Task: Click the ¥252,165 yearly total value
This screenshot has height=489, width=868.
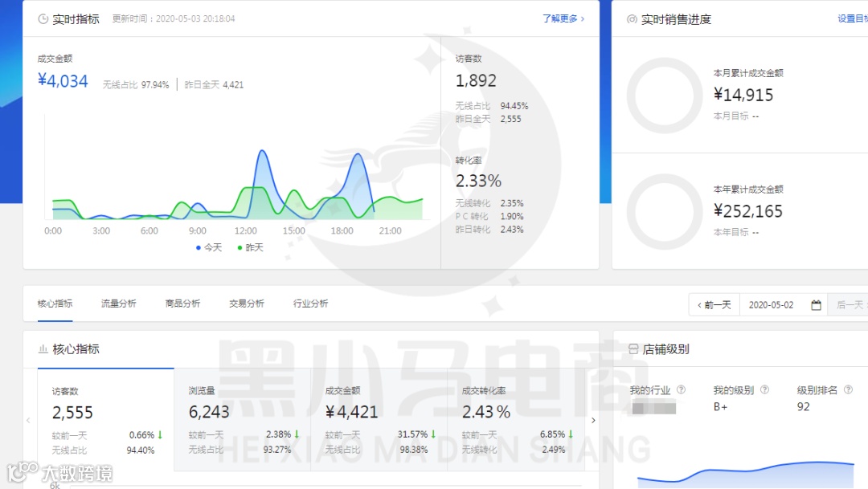Action: coord(748,211)
